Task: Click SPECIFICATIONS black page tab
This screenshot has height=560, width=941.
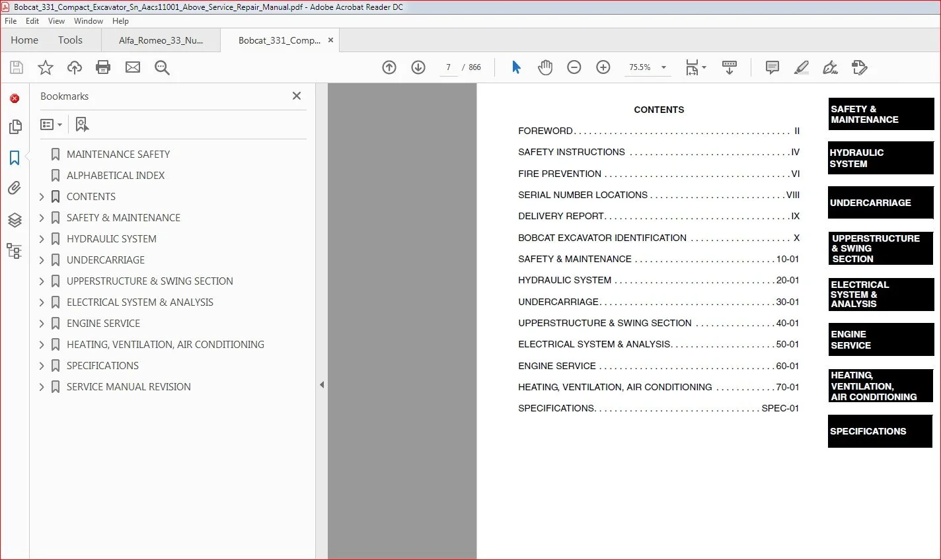Action: (880, 431)
